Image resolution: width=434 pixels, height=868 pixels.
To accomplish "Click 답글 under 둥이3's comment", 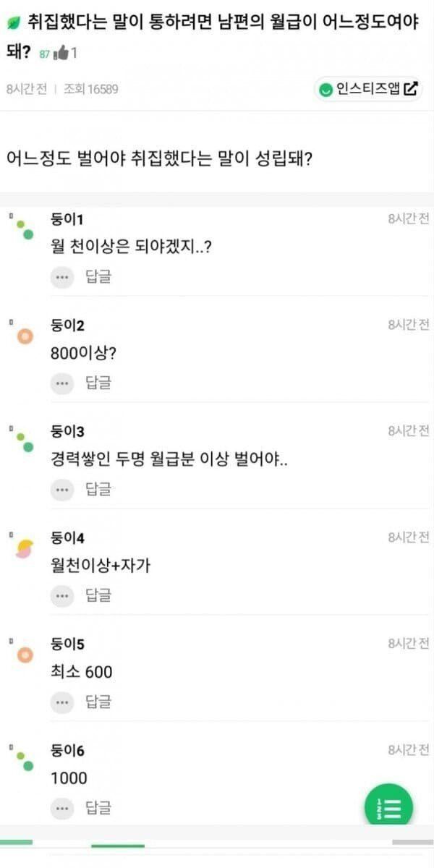I will 98,489.
